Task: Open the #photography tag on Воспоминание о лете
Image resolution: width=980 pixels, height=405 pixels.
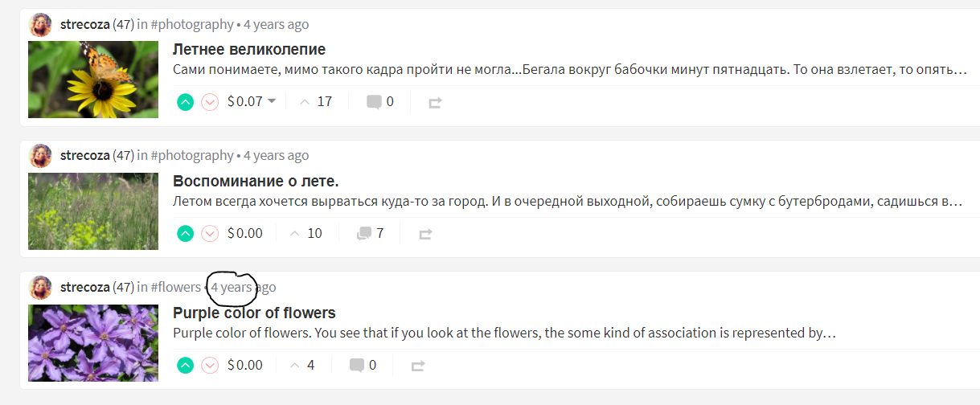Action: (x=192, y=155)
